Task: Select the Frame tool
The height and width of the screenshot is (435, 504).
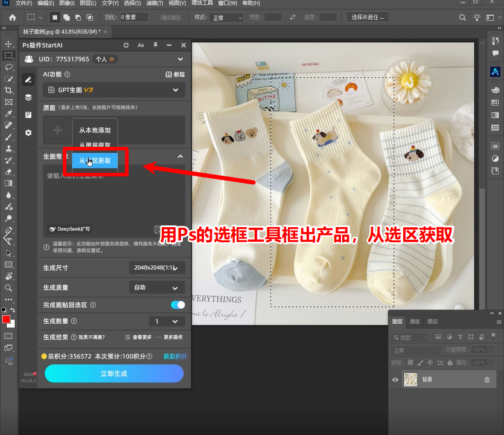Action: 8,102
